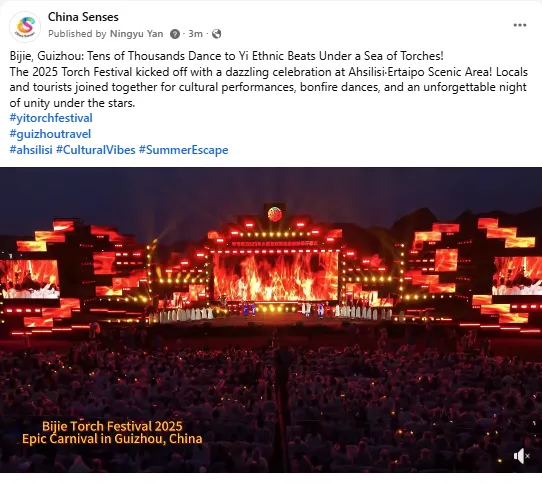The height and width of the screenshot is (484, 542).
Task: Open the China Senses page name
Action: point(83,17)
